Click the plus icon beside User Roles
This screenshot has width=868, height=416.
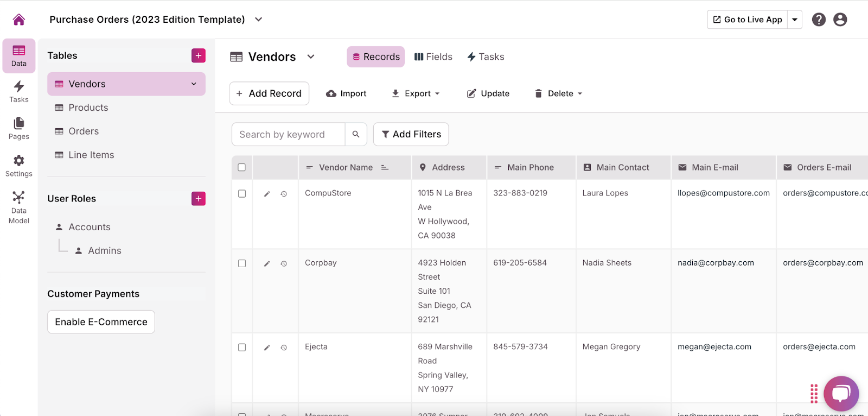pos(199,199)
